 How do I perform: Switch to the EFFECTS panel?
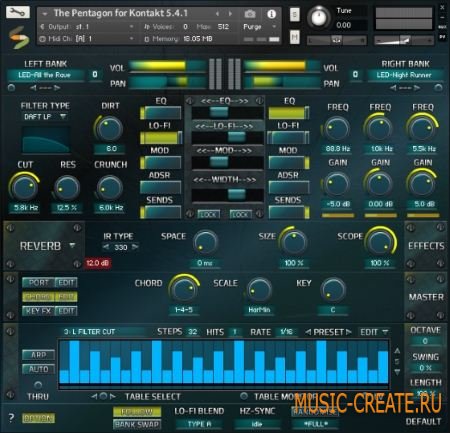coord(426,246)
